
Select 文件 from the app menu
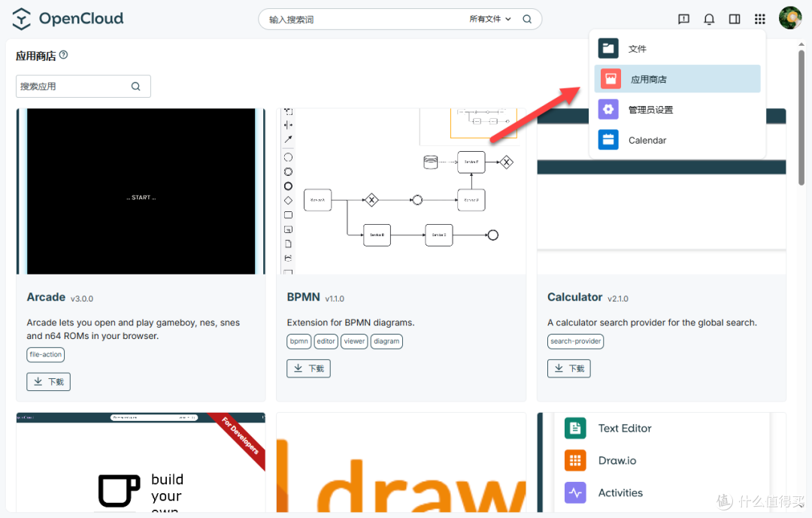[677, 49]
